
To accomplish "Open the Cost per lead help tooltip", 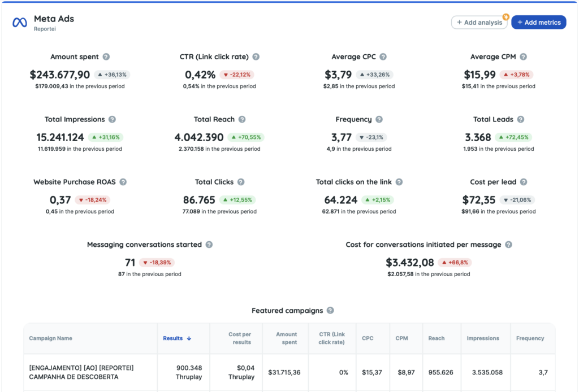I will (x=525, y=182).
